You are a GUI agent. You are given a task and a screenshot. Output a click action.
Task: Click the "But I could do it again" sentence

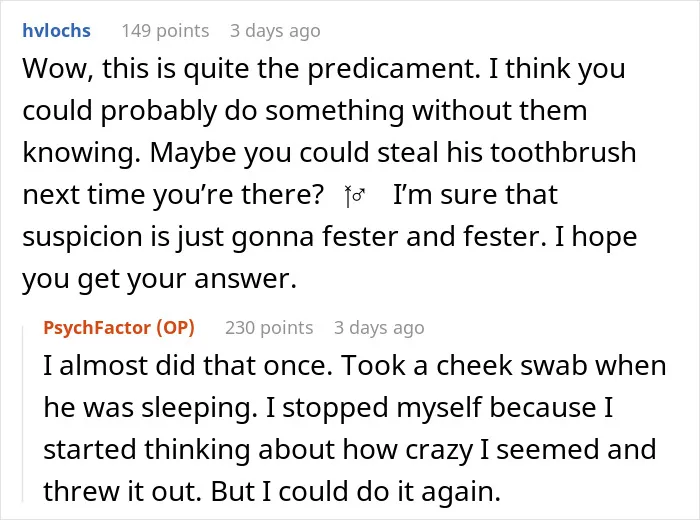[x=356, y=491]
